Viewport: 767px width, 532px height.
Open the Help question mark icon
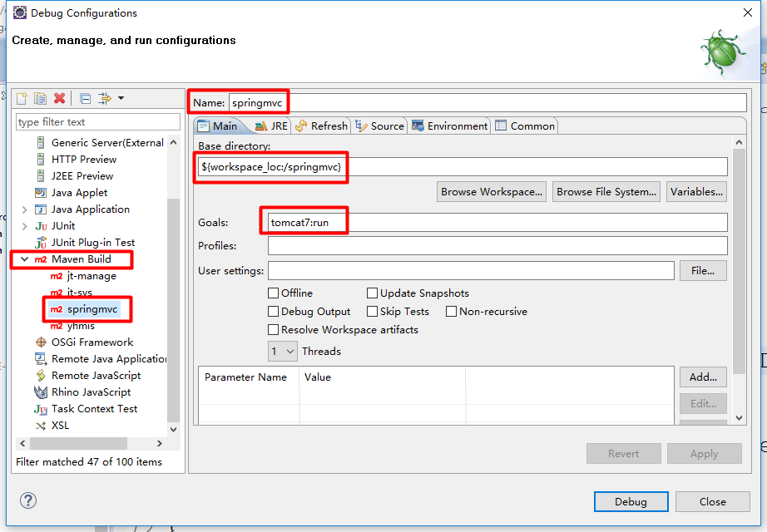coord(28,500)
